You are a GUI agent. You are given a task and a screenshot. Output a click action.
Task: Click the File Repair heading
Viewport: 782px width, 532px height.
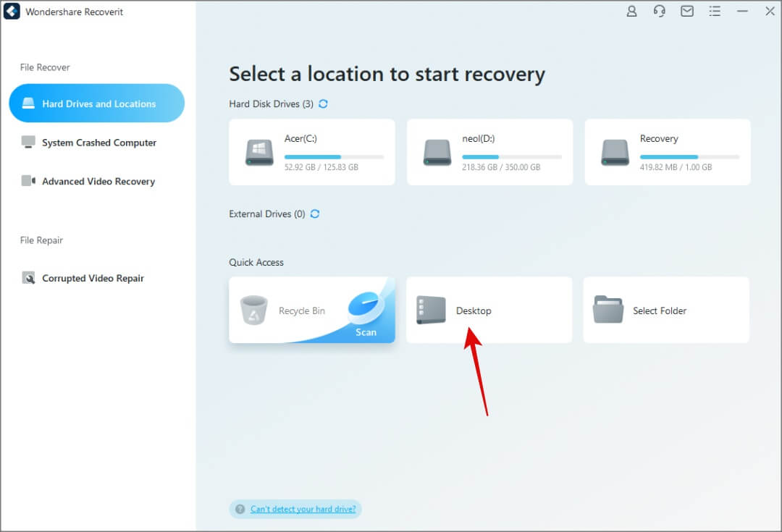pyautogui.click(x=41, y=240)
